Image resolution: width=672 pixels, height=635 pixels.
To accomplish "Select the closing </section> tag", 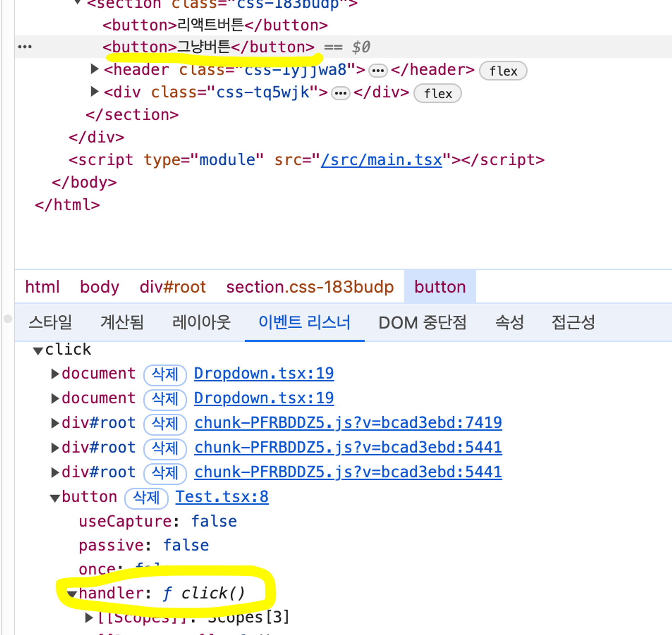I will [x=132, y=115].
